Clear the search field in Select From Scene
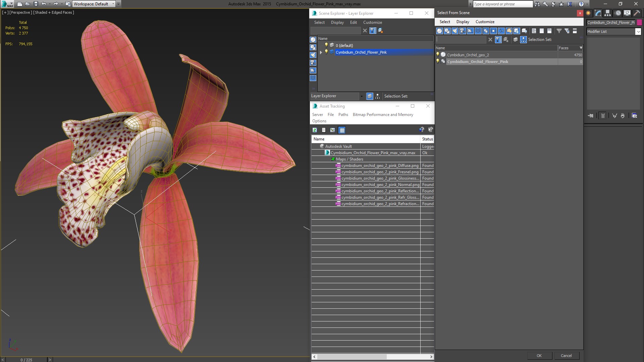This screenshot has width=644, height=362. click(490, 40)
